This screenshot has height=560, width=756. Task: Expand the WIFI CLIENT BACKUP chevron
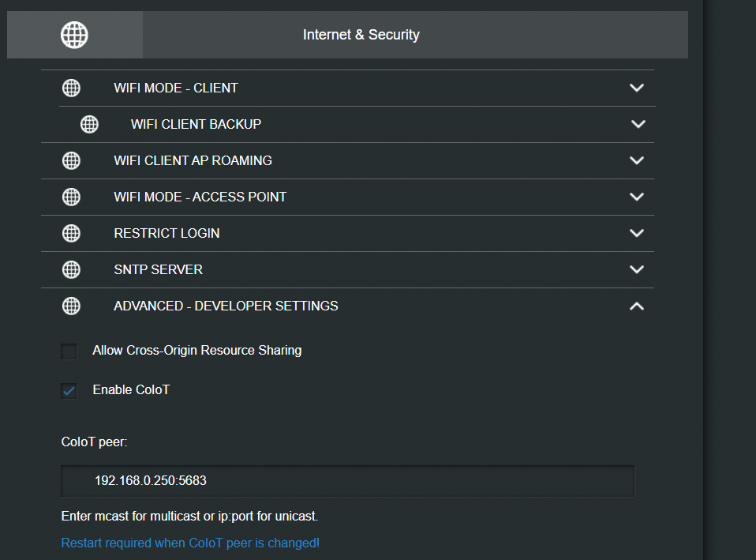click(638, 124)
